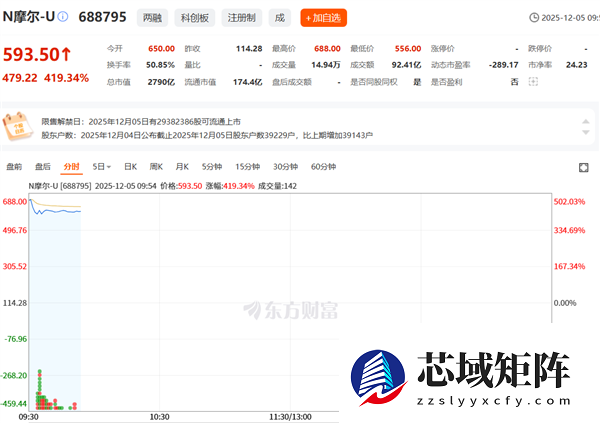Screen dimensions: 600x423
Task: Switch to 周K chart
Action: (156, 167)
